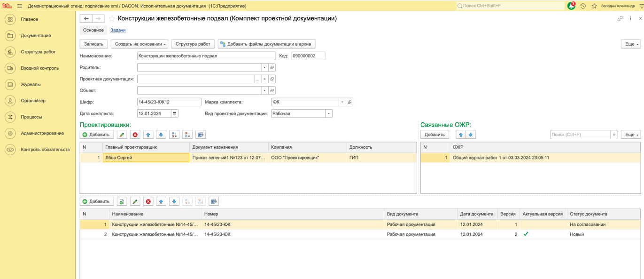Click the copy link icon at top right

tap(620, 19)
